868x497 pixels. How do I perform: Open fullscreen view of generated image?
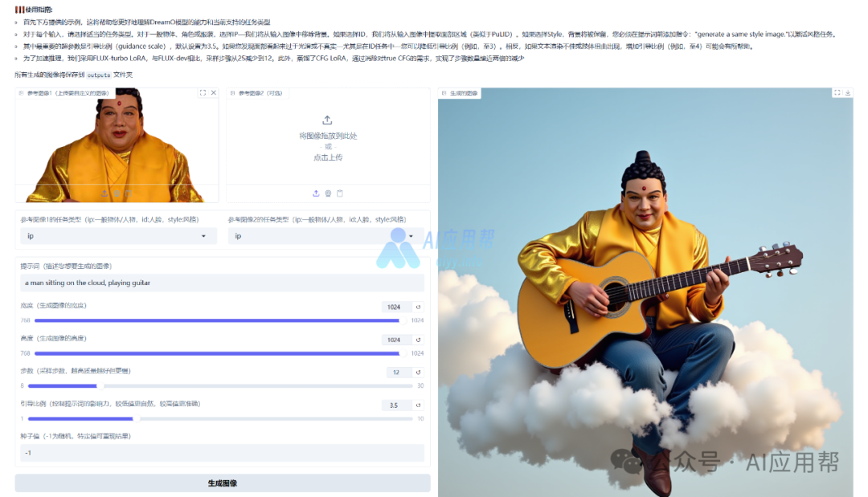837,93
